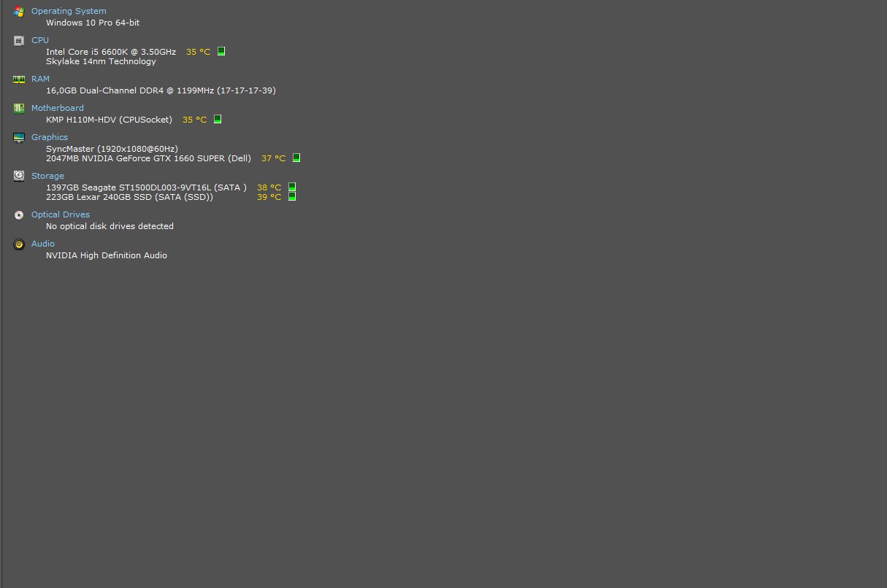This screenshot has width=887, height=588.
Task: Select the Windows 10 Pro 64-bit text
Action: coord(93,23)
